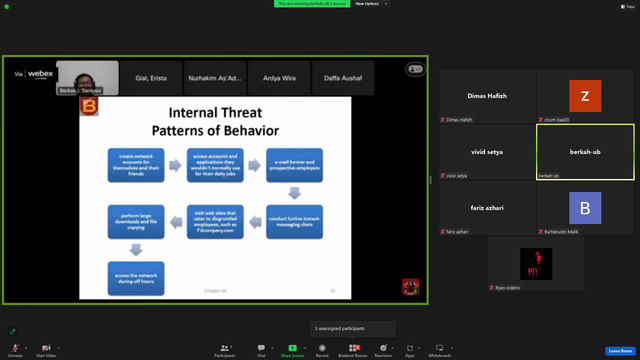
Task: Open the Chat panel
Action: (261, 350)
